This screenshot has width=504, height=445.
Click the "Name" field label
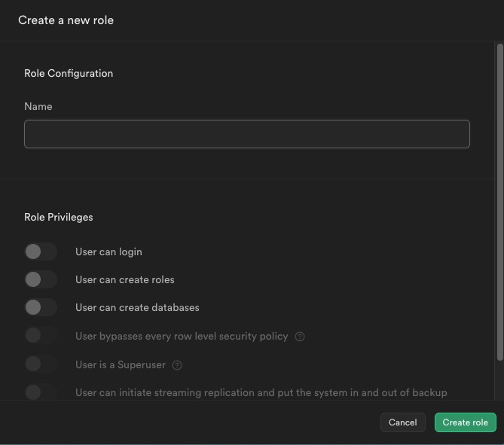(38, 106)
